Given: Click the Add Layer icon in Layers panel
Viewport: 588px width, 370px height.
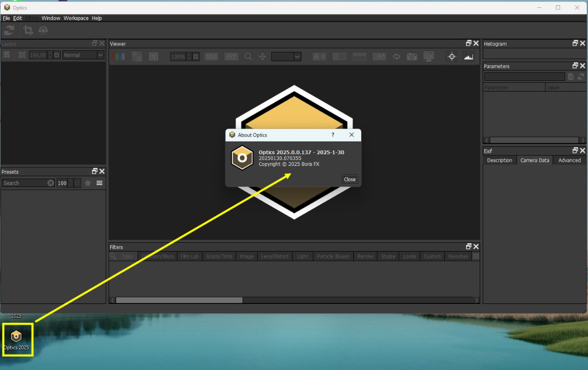Looking at the screenshot, I should tap(7, 55).
